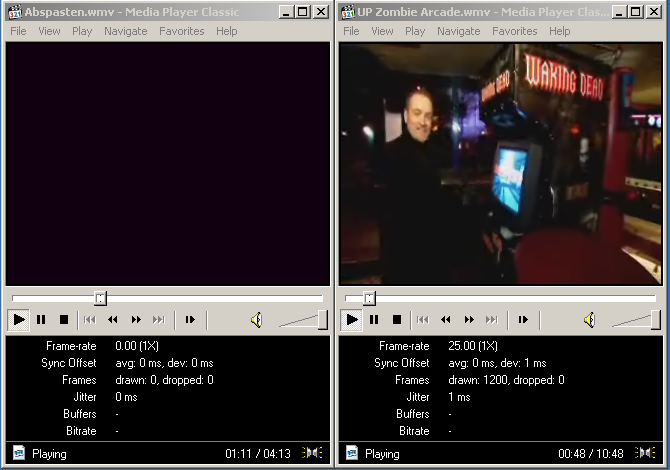Click status bar file icon in Abspasten.wmv window

pos(19,452)
